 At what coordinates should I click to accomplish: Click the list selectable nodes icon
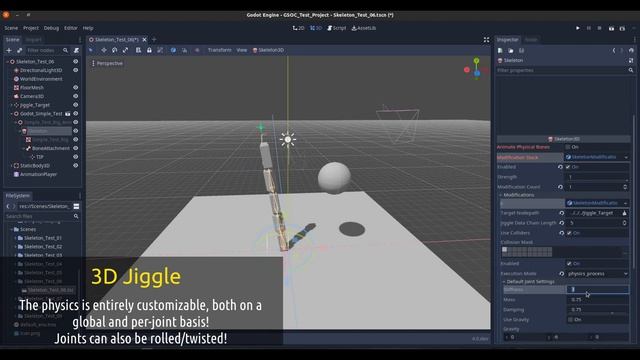pyautogui.click(x=138, y=50)
